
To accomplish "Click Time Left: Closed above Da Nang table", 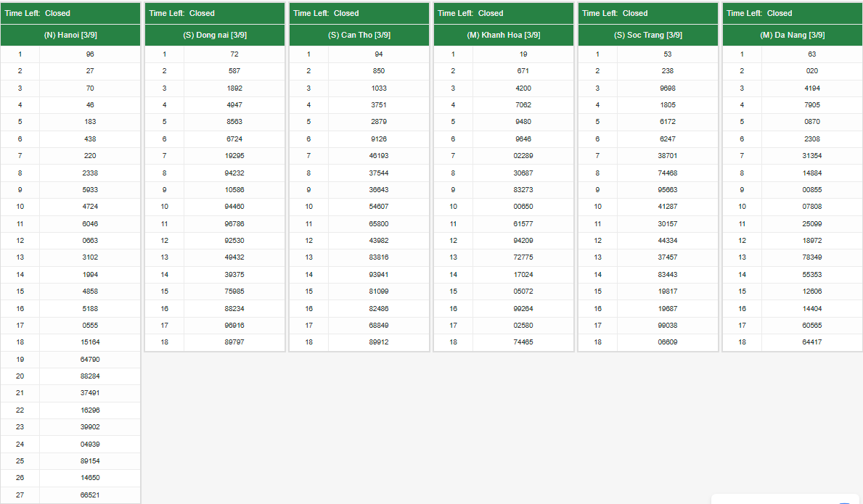I will 759,13.
